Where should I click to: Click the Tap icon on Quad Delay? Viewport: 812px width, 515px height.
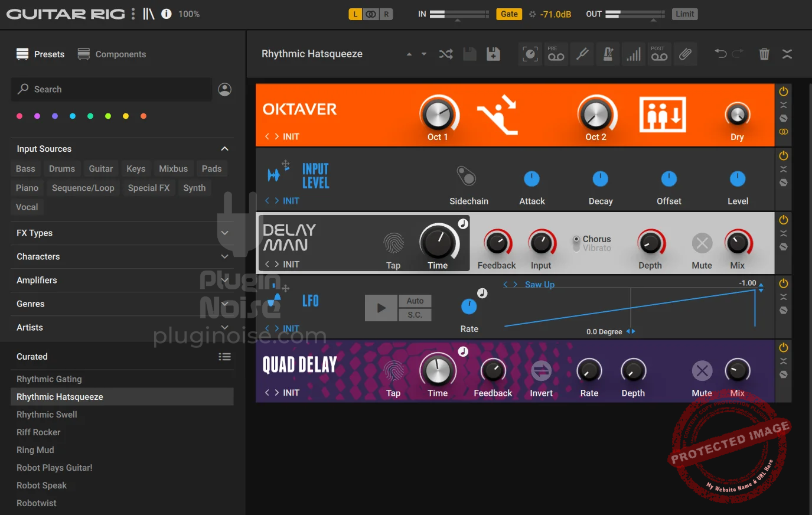pyautogui.click(x=393, y=371)
